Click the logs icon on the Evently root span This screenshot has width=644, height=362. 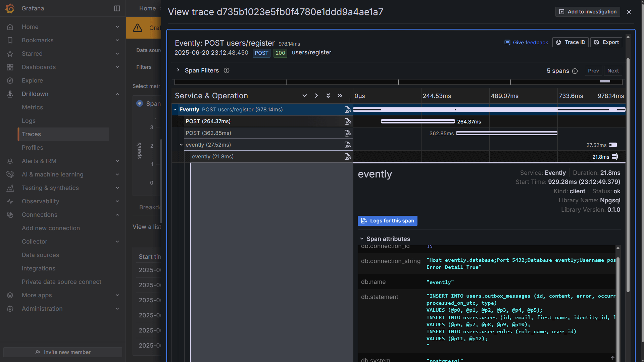point(348,109)
